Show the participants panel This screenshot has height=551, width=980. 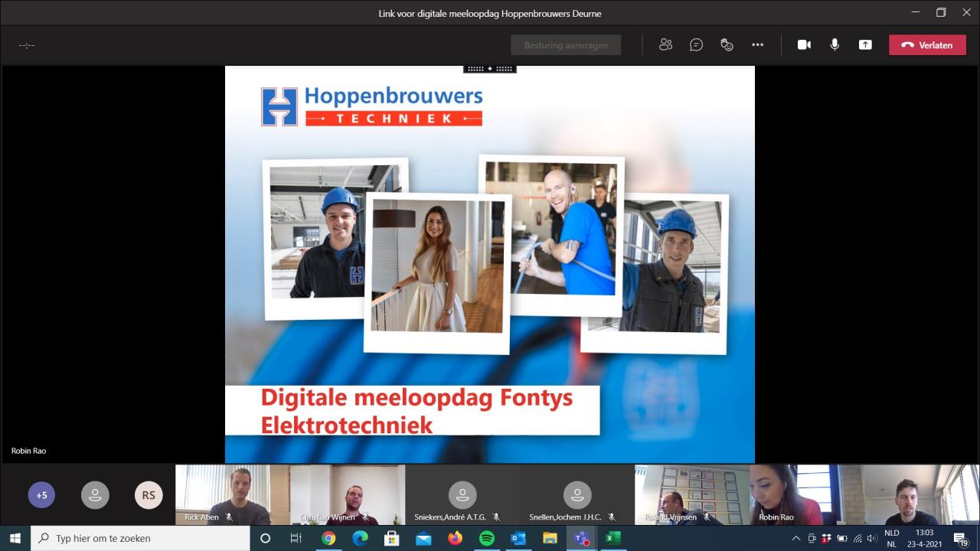(x=665, y=45)
